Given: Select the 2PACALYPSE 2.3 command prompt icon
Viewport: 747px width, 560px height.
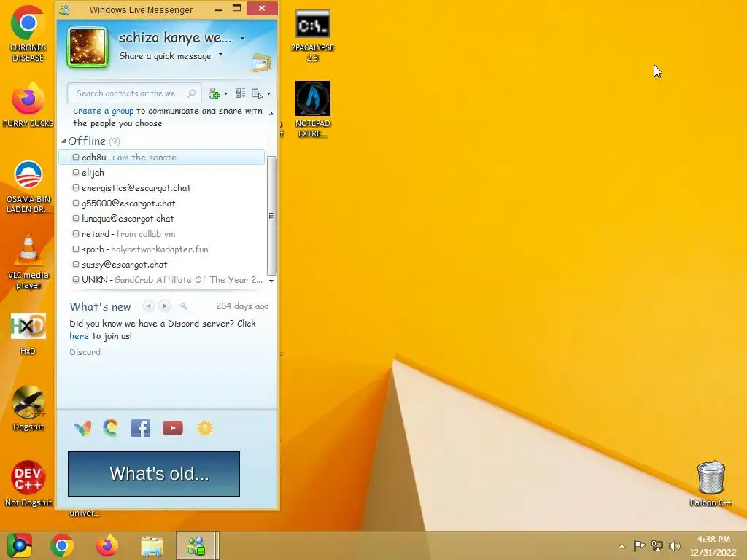Looking at the screenshot, I should pyautogui.click(x=312, y=35).
